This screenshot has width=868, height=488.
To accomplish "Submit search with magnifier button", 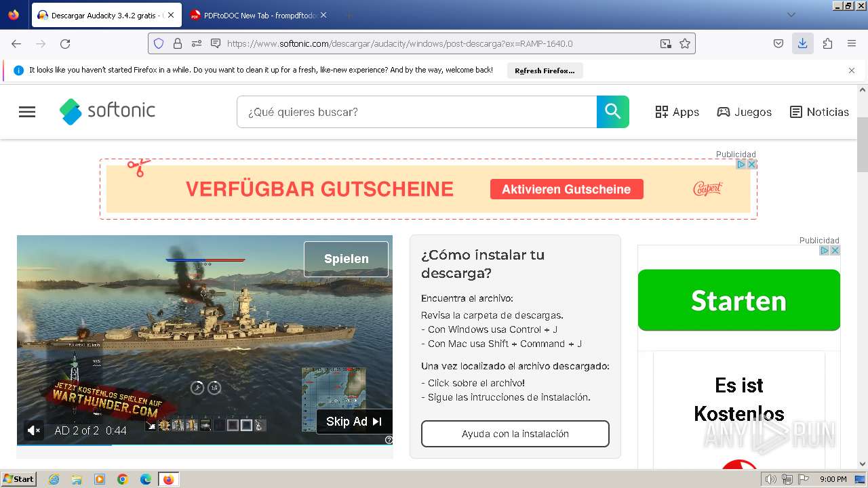I will [x=613, y=112].
